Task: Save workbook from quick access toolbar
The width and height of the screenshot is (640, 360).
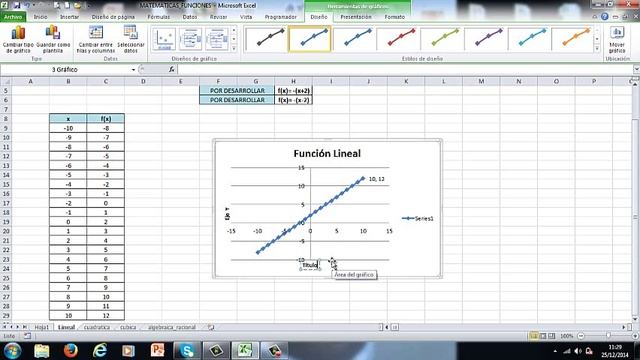Action: [x=17, y=5]
